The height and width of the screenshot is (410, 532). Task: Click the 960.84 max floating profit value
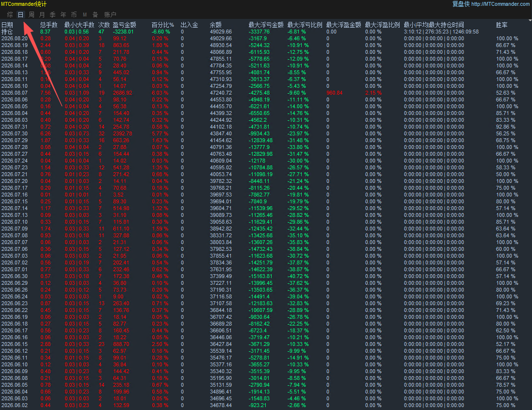[x=335, y=93]
